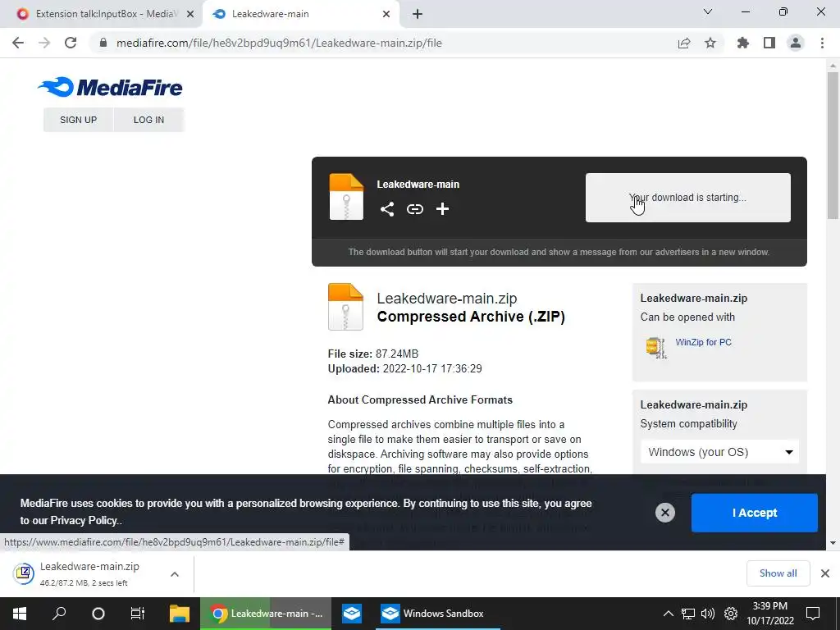Click the scrollbar down arrow

[x=833, y=543]
